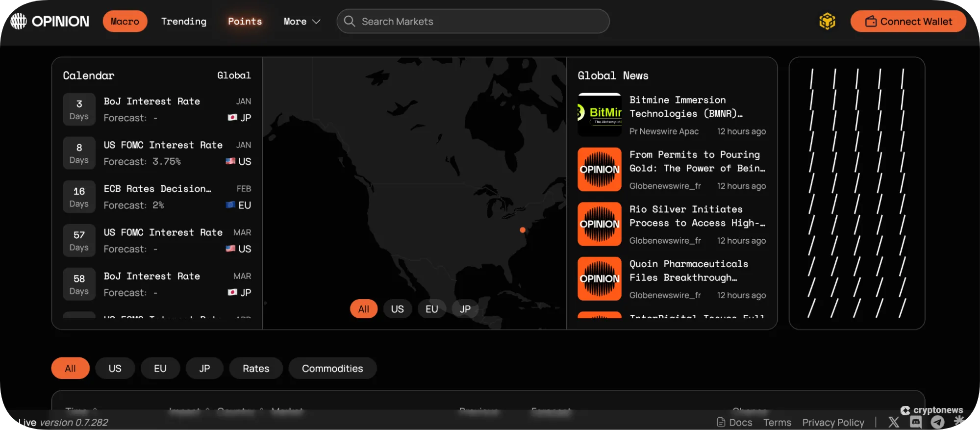Click the Search Markets input field
The image size is (980, 430).
click(480, 21)
